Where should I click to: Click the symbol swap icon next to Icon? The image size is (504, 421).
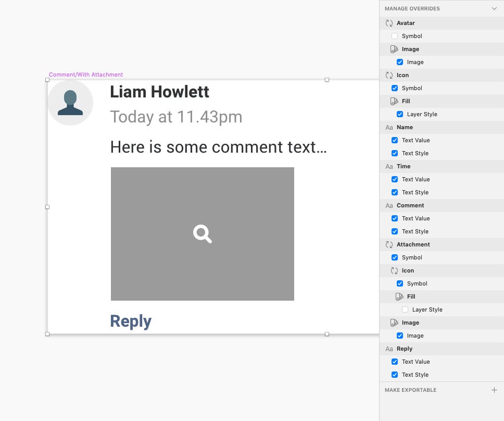pos(389,75)
